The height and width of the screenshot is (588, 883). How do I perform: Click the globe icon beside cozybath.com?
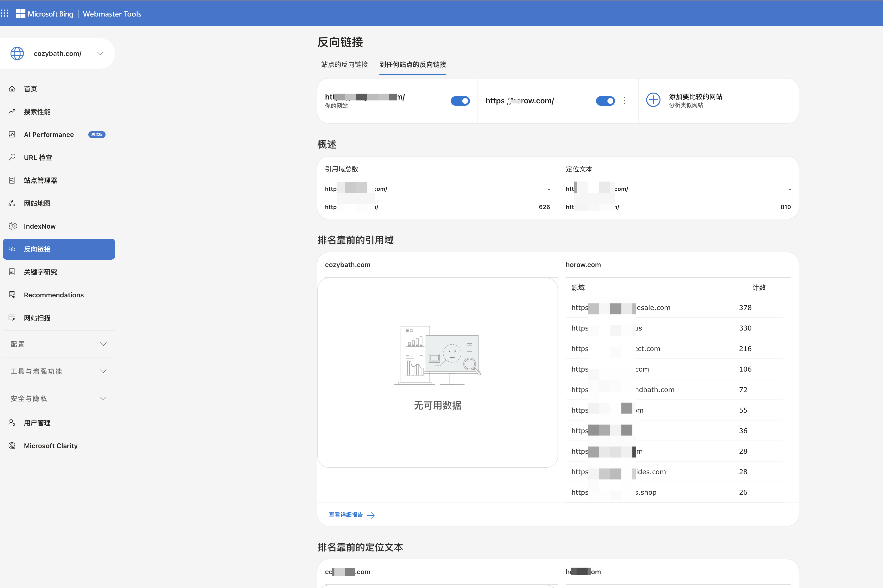17,53
